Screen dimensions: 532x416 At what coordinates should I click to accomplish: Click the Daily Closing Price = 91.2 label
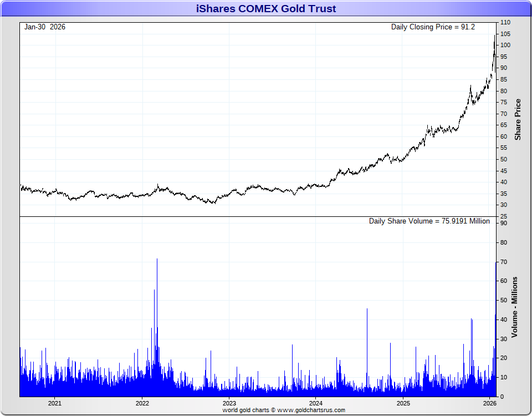coord(433,27)
